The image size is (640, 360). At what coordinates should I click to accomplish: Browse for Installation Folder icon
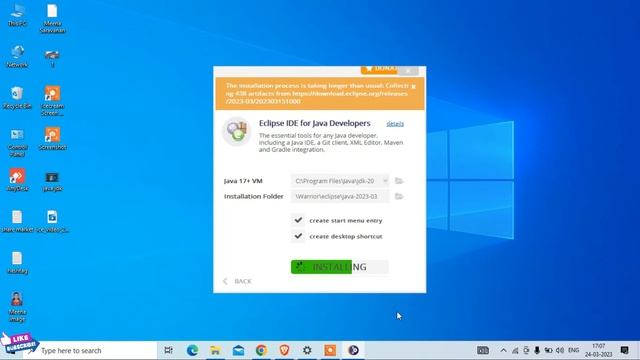click(x=399, y=196)
